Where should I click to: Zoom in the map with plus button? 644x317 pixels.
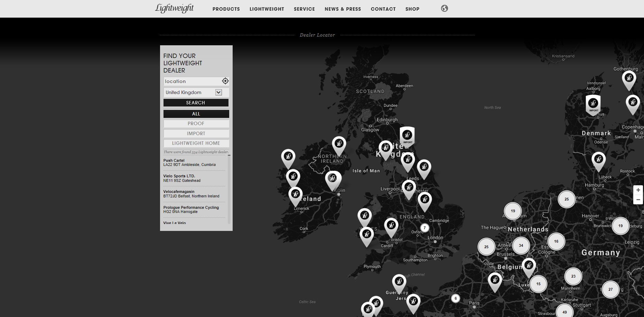pyautogui.click(x=638, y=190)
